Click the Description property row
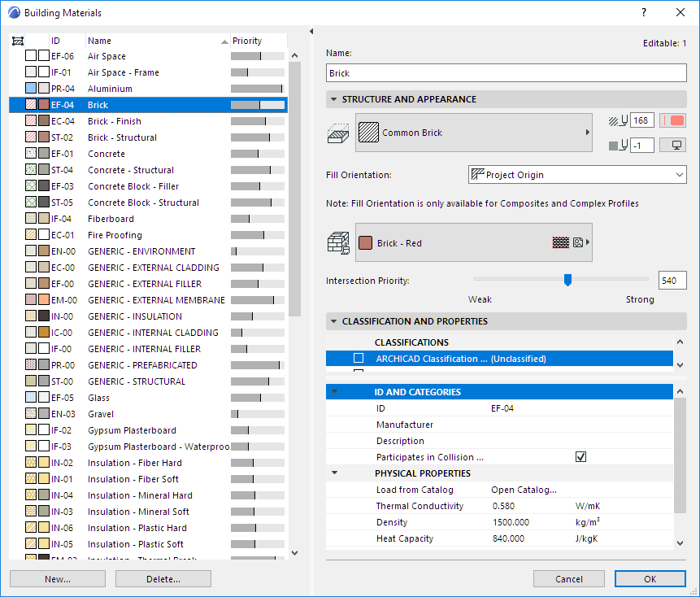 (x=499, y=441)
